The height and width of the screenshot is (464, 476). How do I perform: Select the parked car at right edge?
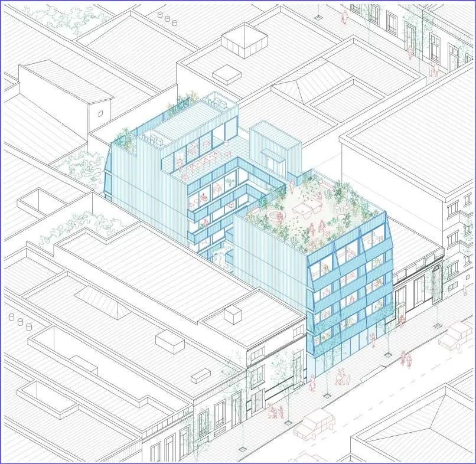(x=456, y=336)
